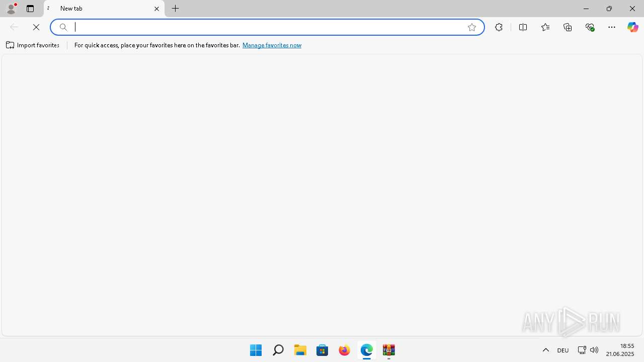Launch Firefox from taskbar
The height and width of the screenshot is (362, 644).
(345, 350)
